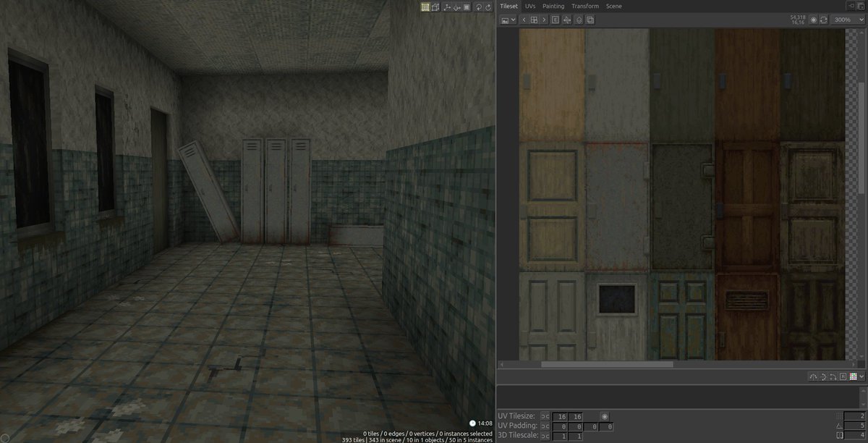Click the second 3D Tilescale field
868x443 pixels.
(576, 436)
